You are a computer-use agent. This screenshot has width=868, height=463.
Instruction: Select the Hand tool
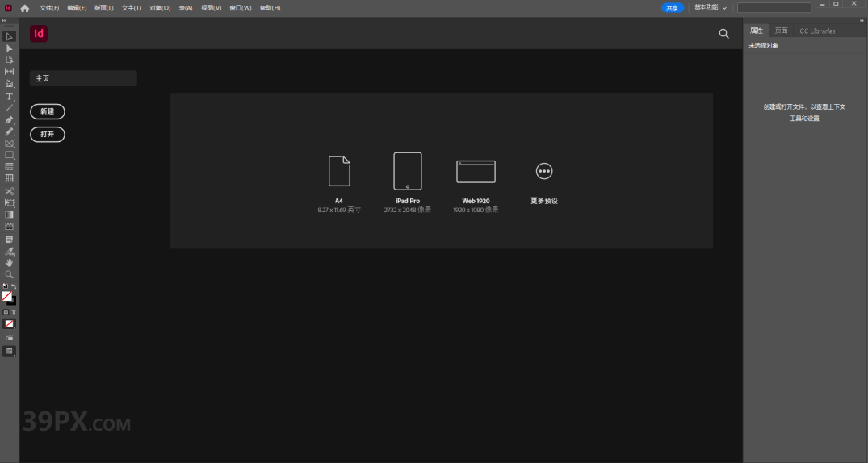(x=9, y=263)
